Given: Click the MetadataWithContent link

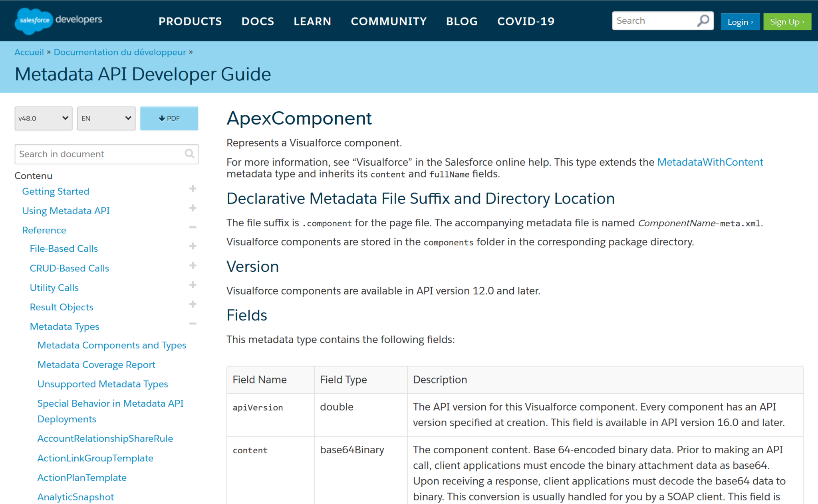Looking at the screenshot, I should pos(709,162).
